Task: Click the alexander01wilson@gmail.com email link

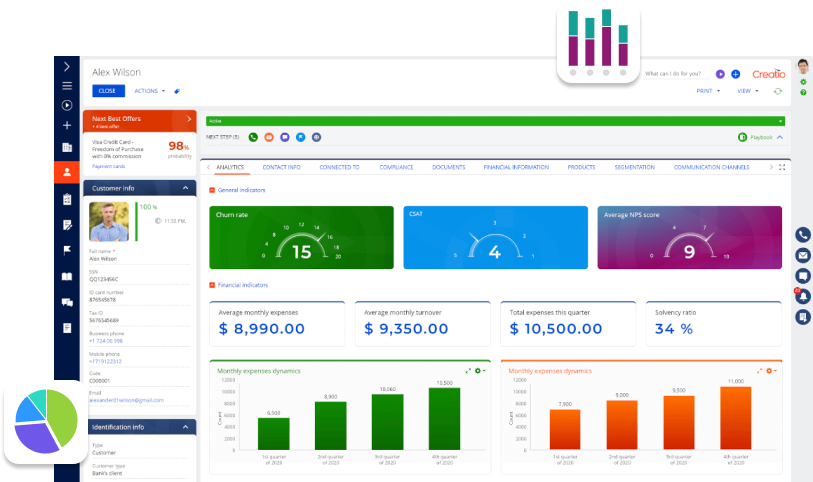Action: point(127,400)
